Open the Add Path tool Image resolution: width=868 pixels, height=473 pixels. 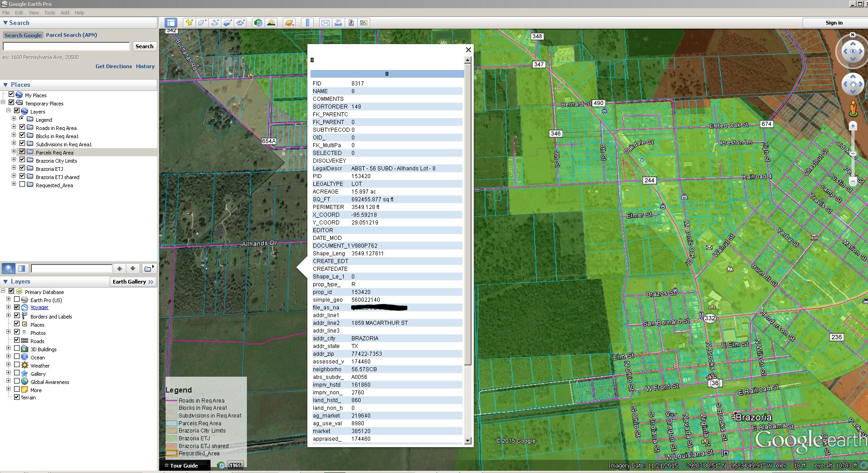[x=214, y=22]
